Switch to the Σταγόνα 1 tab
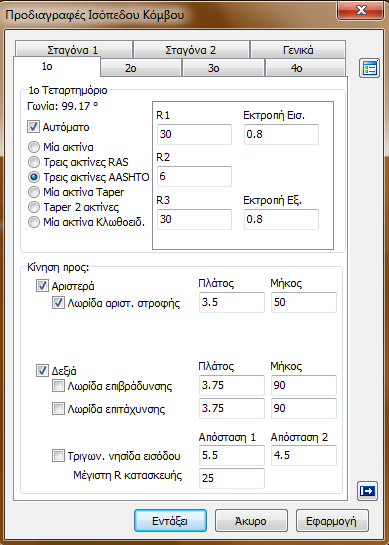The image size is (389, 545). 73,50
